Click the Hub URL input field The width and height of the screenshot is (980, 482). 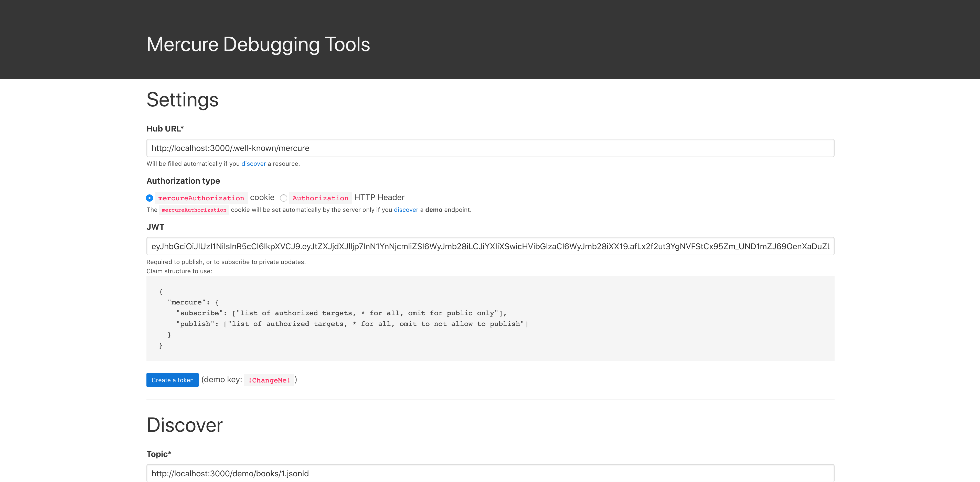(490, 148)
